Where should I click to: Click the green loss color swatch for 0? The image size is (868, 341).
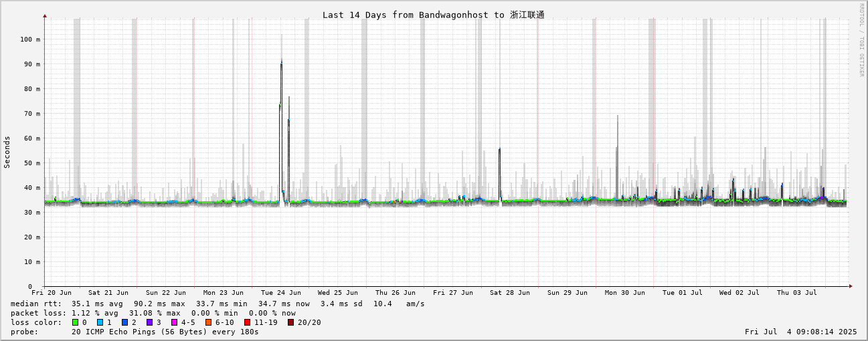tap(75, 322)
